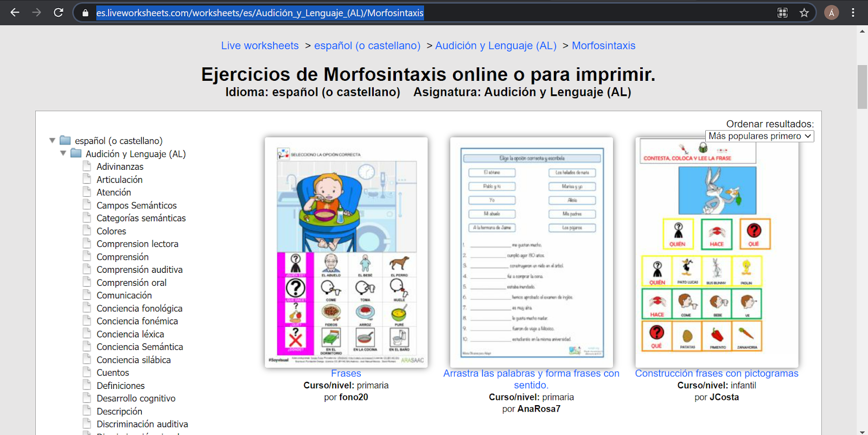Click document icon next to Conciencia léxica
The height and width of the screenshot is (435, 868).
click(x=87, y=333)
